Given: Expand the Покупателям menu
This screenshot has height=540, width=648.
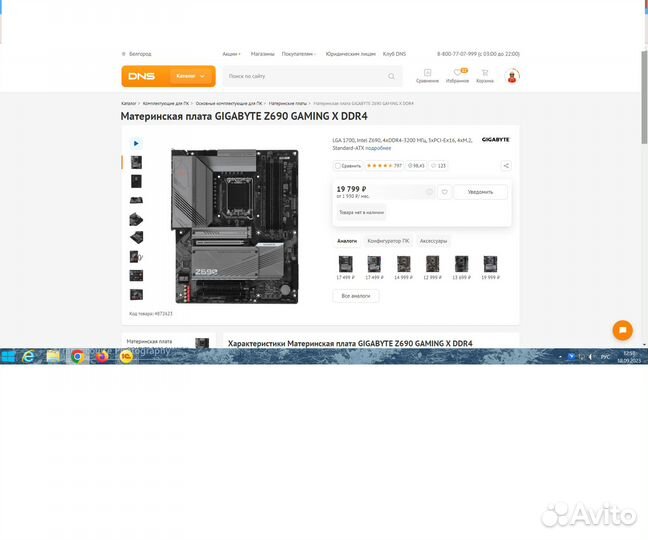Looking at the screenshot, I should click(298, 54).
